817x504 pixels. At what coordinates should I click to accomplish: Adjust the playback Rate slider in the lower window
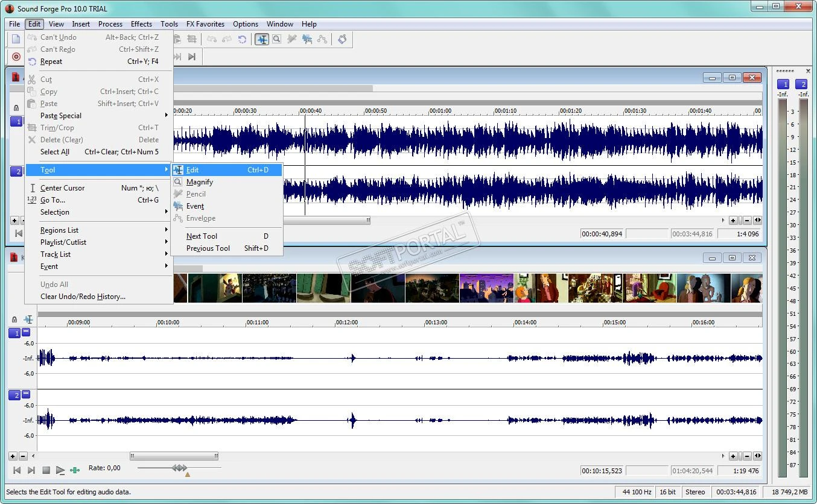179,468
